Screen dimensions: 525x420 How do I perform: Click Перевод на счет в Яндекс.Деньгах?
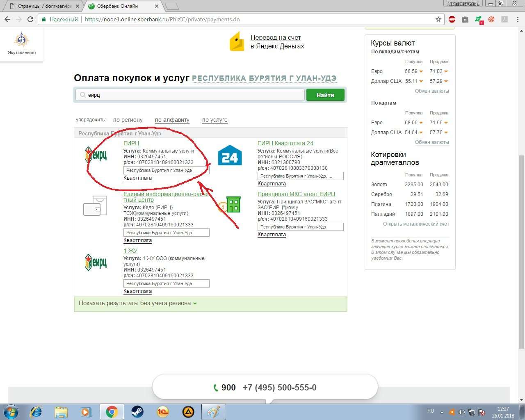click(x=277, y=42)
